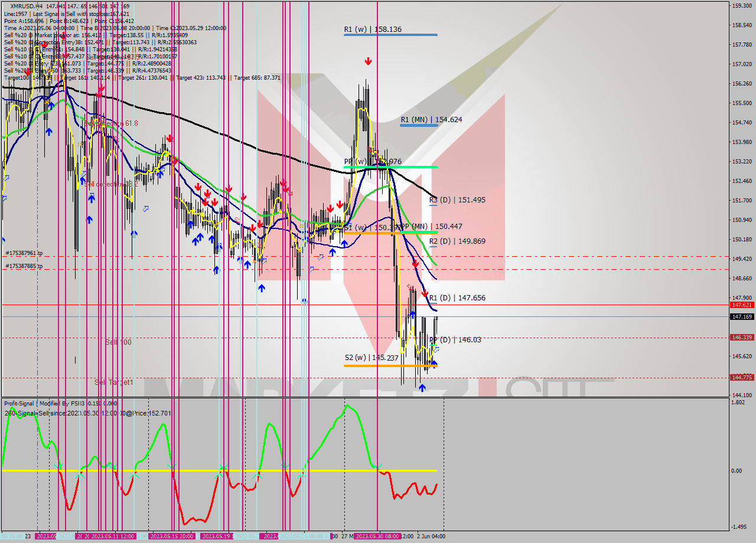Select the 2023.05.15 20:00 time marker
This screenshot has width=756, height=543.
click(172, 536)
